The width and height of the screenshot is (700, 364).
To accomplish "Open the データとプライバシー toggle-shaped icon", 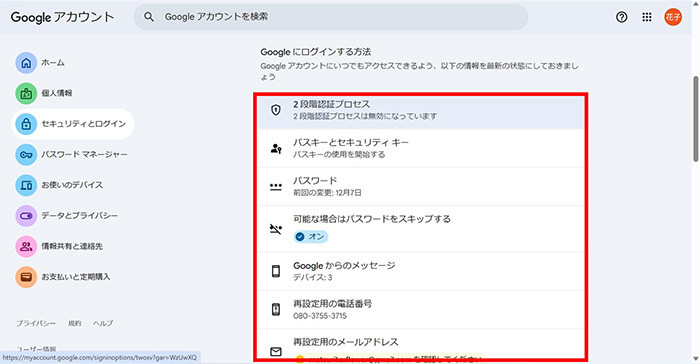I will click(26, 216).
